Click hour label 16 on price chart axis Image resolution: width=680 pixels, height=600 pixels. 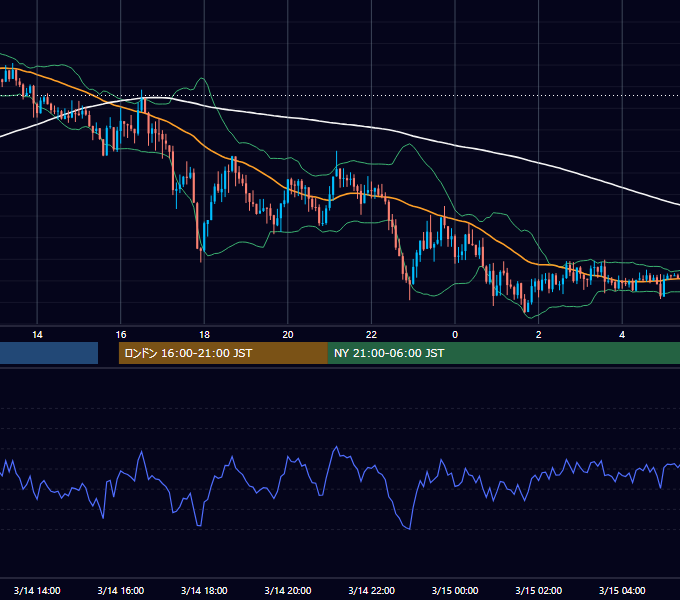(121, 335)
